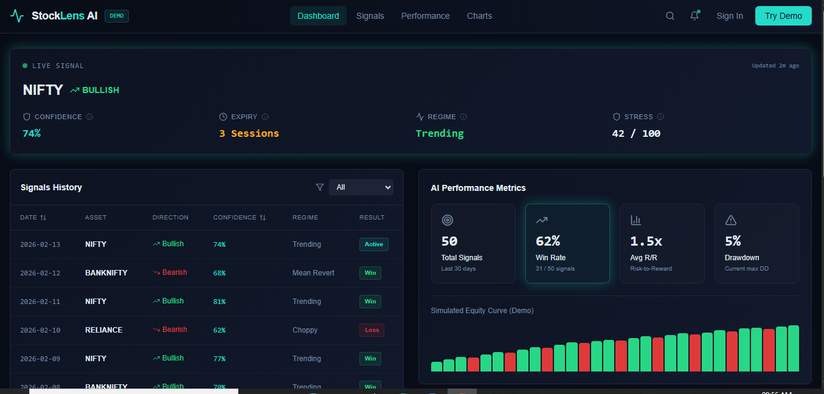Click the Win badge in the 2026-02-11 row
This screenshot has width=824, height=394.
(370, 302)
